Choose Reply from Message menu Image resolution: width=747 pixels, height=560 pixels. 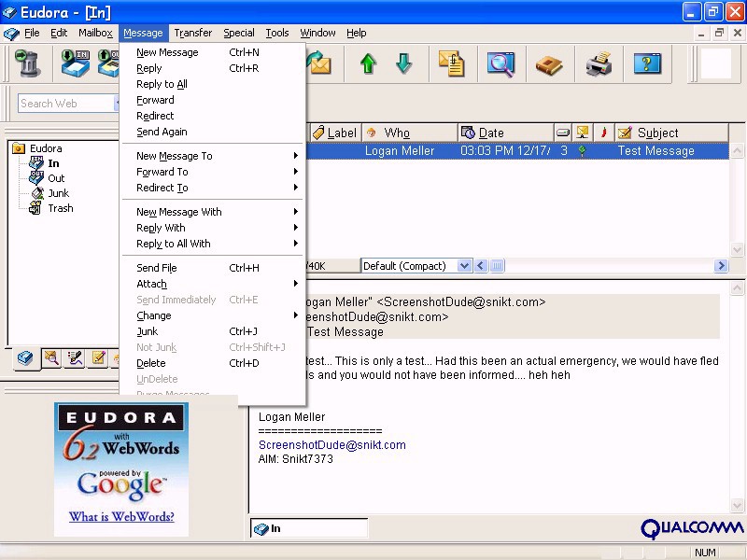click(214, 68)
